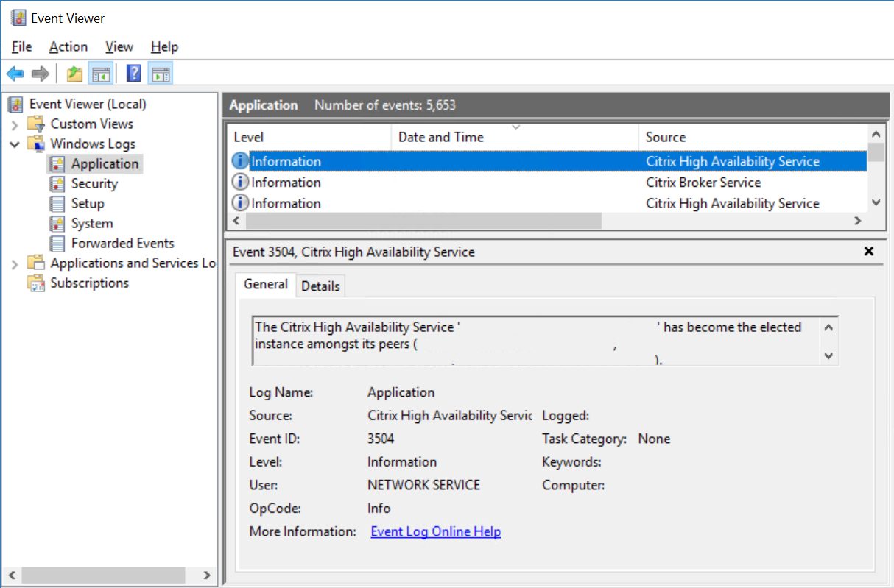Image resolution: width=894 pixels, height=588 pixels.
Task: Click the Forward arrow toolbar icon
Action: (41, 74)
